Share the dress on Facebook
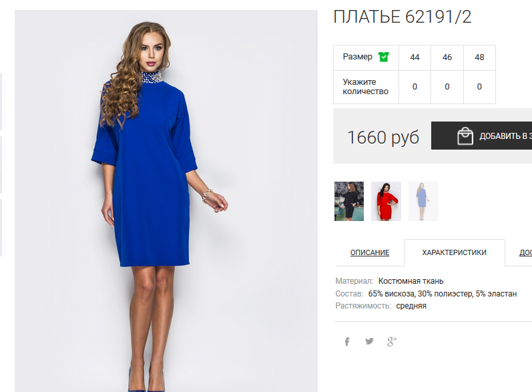532x392 pixels. coord(346,341)
